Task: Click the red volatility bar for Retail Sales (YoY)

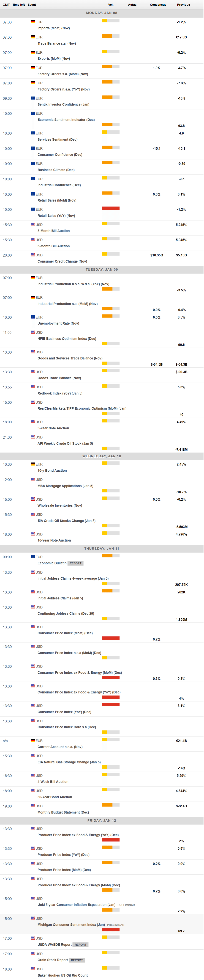Action: pyautogui.click(x=111, y=208)
